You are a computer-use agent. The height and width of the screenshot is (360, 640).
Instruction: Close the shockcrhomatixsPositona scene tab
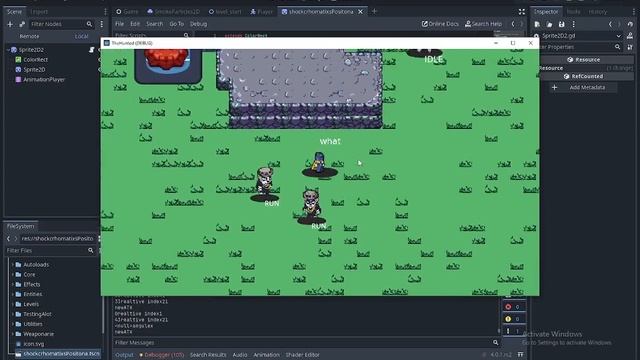click(x=360, y=12)
